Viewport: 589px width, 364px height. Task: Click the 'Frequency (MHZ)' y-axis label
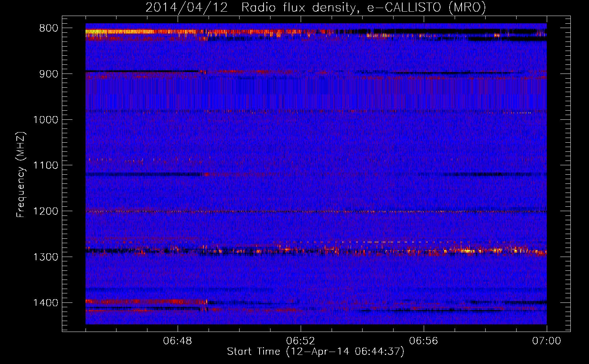click(21, 174)
